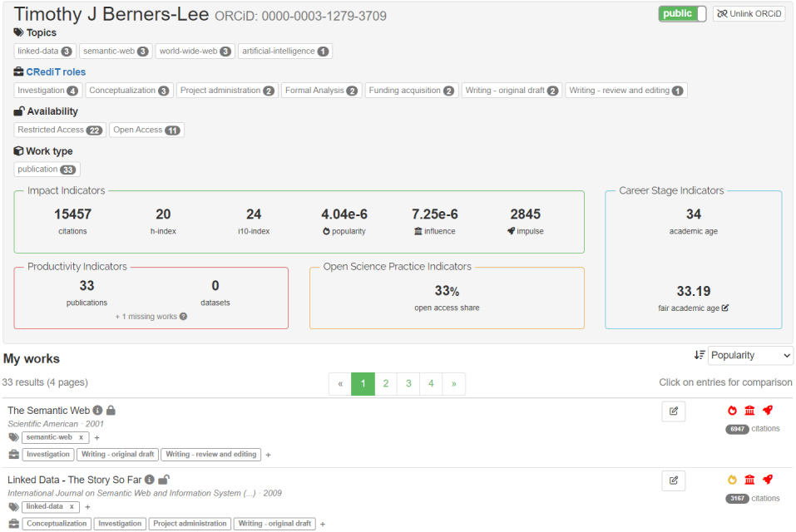796x532 pixels.
Task: Click open lock icon on Linked Data work
Action: pos(164,480)
